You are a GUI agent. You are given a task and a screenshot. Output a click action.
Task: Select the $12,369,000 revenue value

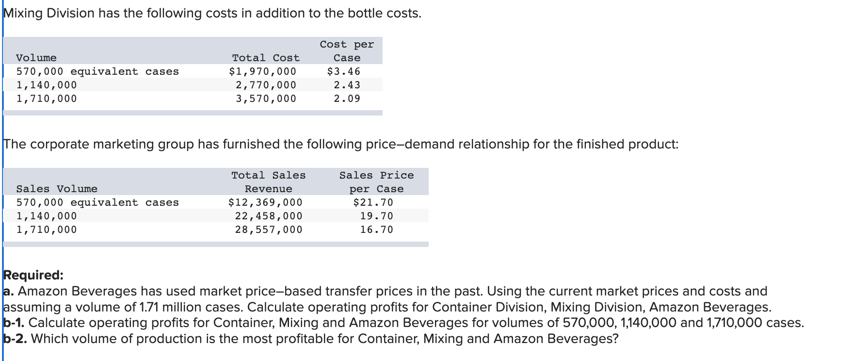pyautogui.click(x=265, y=202)
